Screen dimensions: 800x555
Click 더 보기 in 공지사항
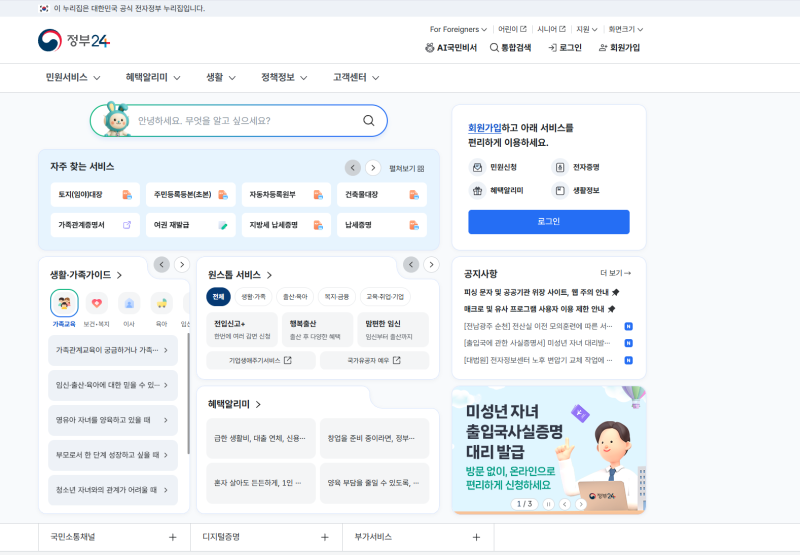click(x=615, y=273)
